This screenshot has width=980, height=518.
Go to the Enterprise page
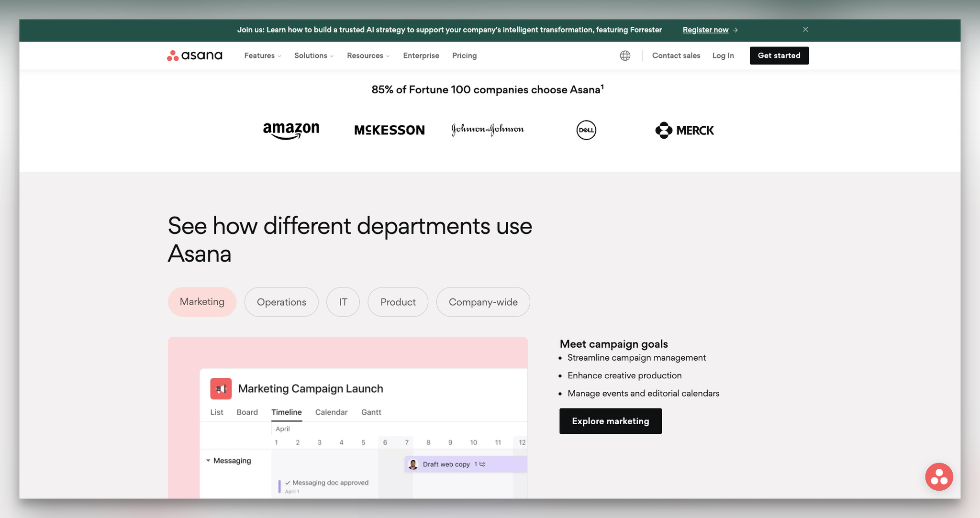pyautogui.click(x=421, y=55)
